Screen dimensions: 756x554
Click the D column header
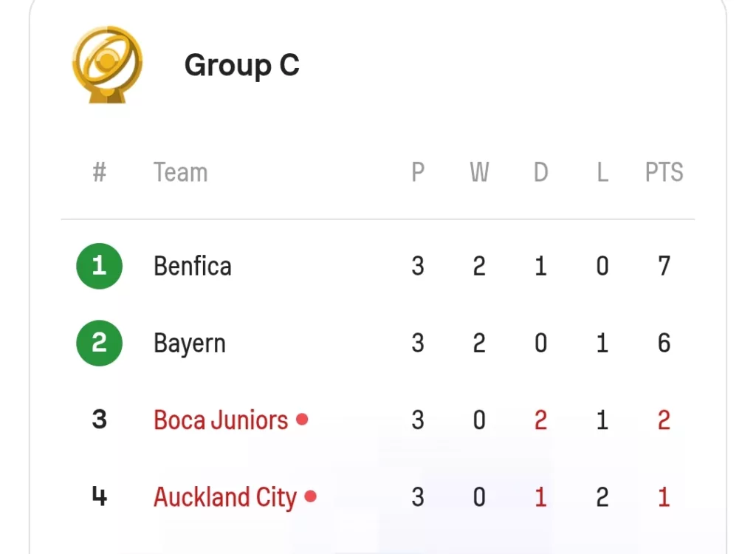541,172
